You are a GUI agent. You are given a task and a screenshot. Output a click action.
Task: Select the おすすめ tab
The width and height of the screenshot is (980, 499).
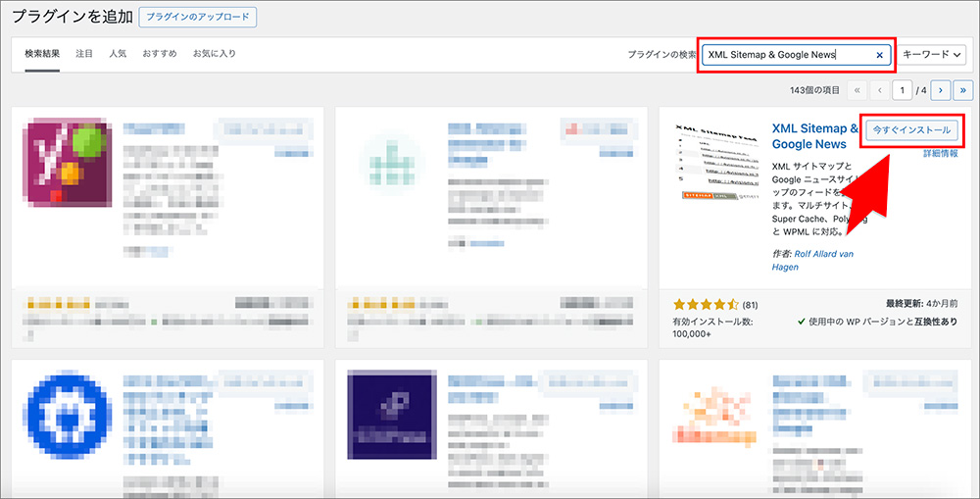pyautogui.click(x=160, y=54)
